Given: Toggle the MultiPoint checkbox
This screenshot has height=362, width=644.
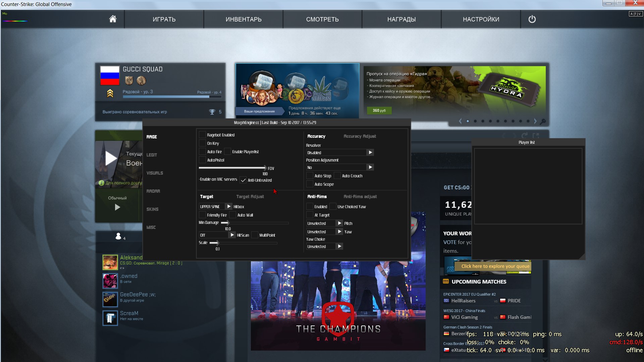Looking at the screenshot, I should click(255, 235).
